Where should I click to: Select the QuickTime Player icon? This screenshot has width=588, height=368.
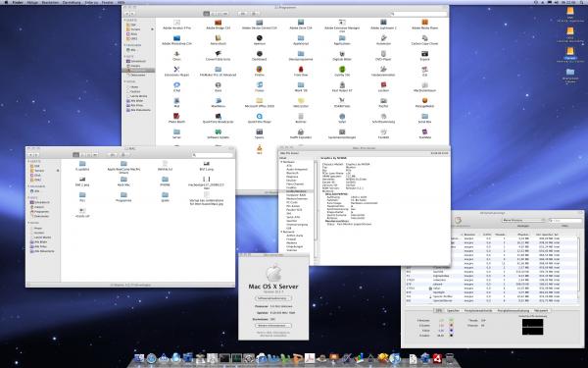click(259, 117)
